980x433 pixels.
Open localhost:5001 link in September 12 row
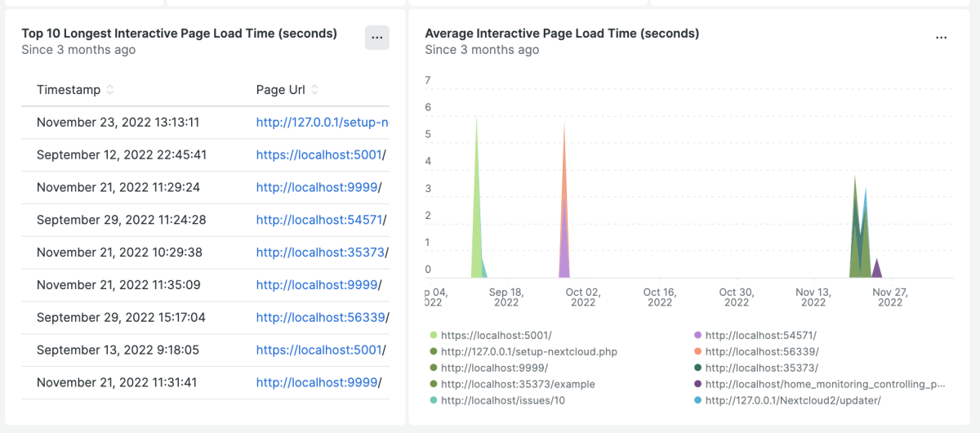tap(318, 154)
